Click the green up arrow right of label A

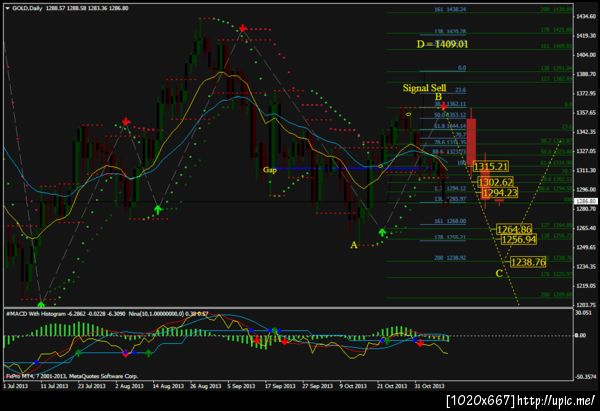click(x=382, y=232)
